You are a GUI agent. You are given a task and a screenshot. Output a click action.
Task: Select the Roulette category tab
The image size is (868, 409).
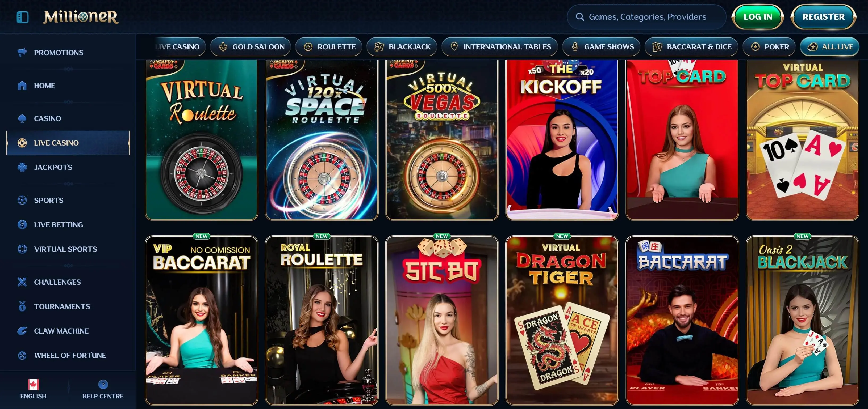[x=329, y=47]
